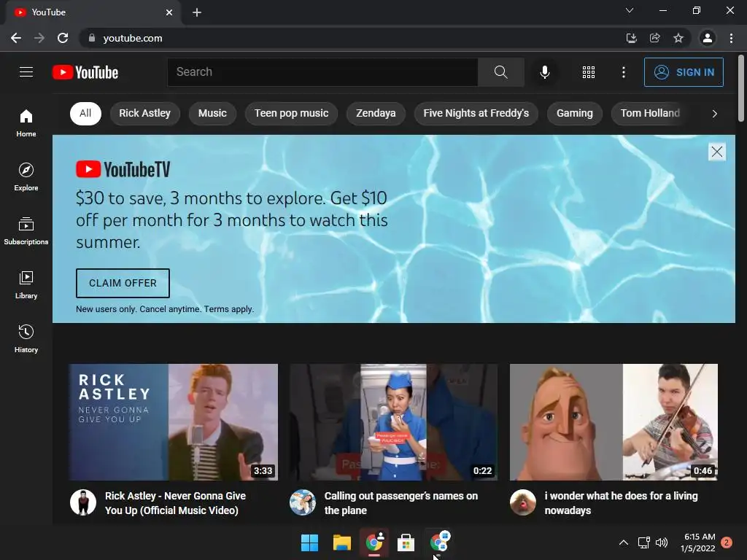Open Subscriptions in sidebar

[x=26, y=231]
